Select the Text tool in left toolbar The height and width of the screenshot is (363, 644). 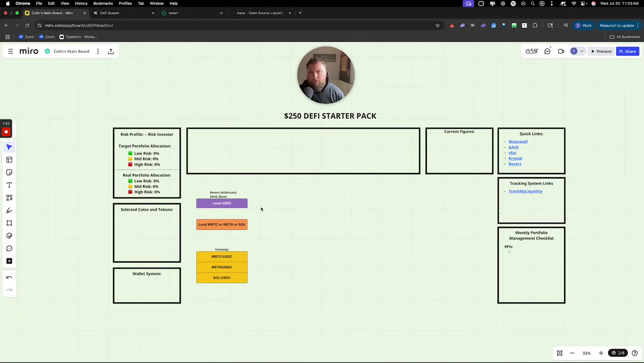pyautogui.click(x=9, y=185)
